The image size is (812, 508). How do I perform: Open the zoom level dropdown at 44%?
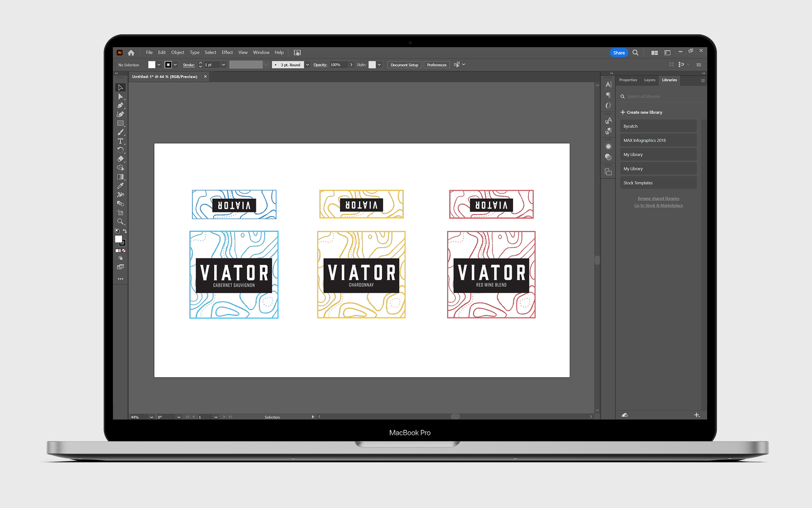151,417
